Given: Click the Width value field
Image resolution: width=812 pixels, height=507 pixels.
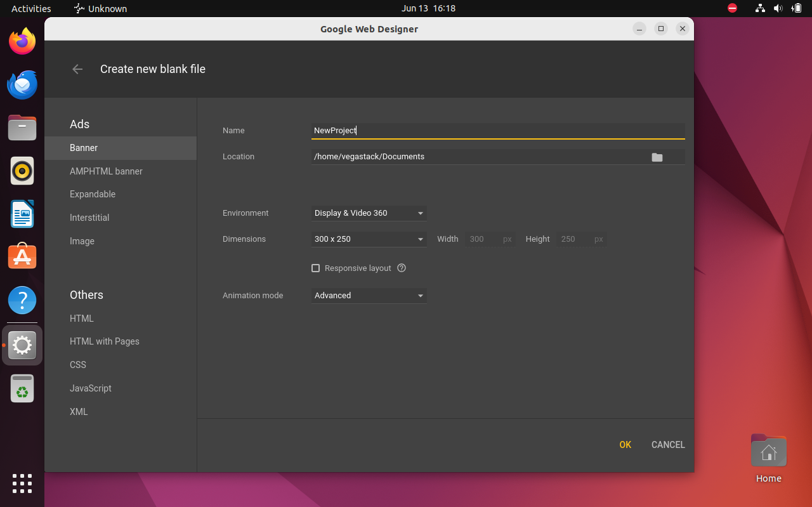Looking at the screenshot, I should pyautogui.click(x=490, y=239).
